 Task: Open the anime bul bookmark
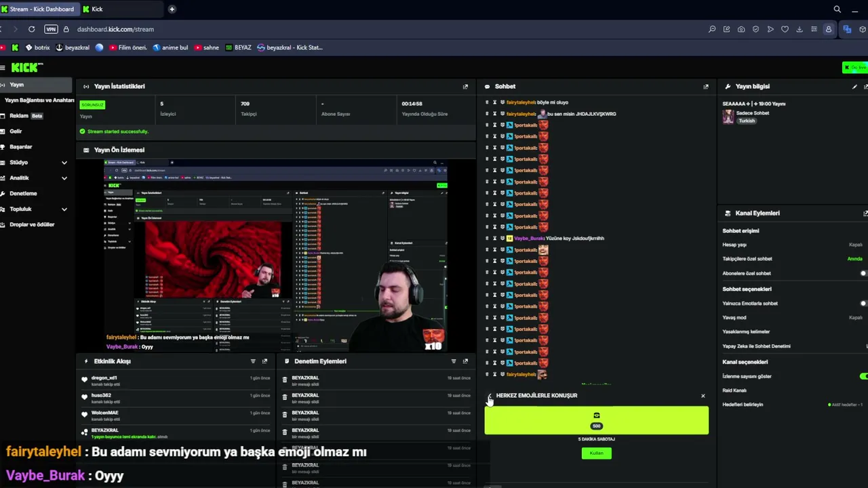click(x=170, y=47)
